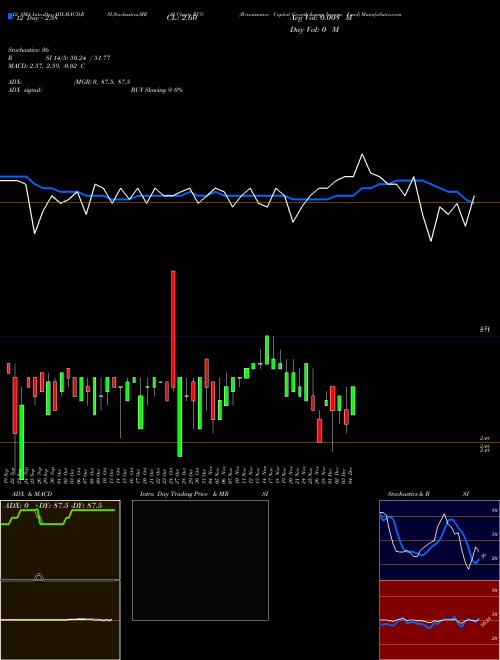Click the 'Stochastics & R' panel title
The height and width of the screenshot is (660, 500).
pyautogui.click(x=408, y=494)
